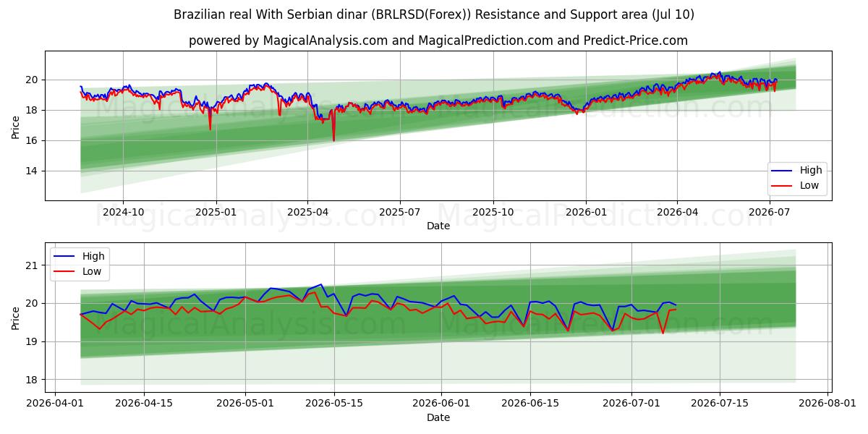The height and width of the screenshot is (434, 868).
Task: Click the '2026-06-01' date tick on the lower chart
Action: click(x=441, y=404)
